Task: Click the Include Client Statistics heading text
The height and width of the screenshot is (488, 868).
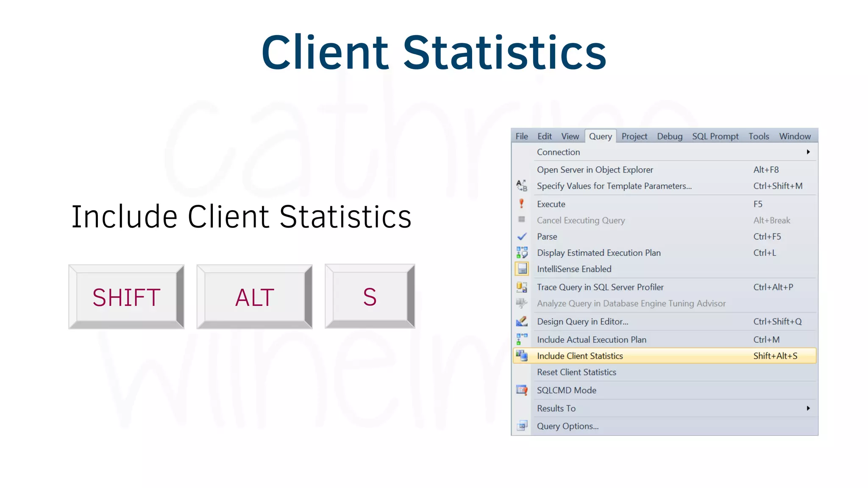Action: click(x=241, y=216)
